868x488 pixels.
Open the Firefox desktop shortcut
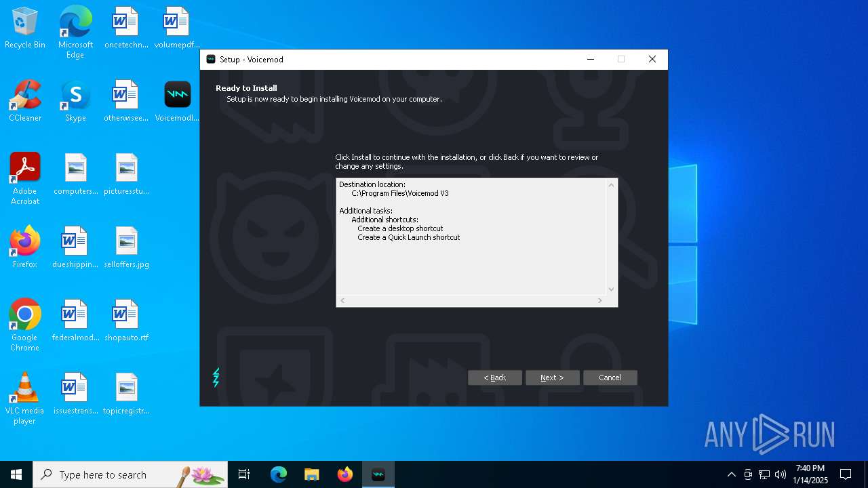click(x=25, y=248)
